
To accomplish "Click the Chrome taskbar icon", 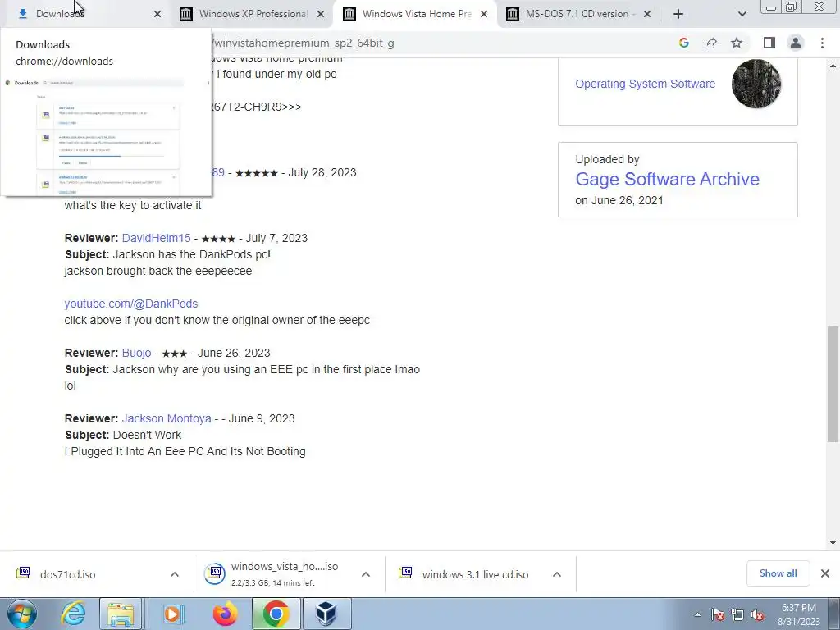I will coord(276,614).
